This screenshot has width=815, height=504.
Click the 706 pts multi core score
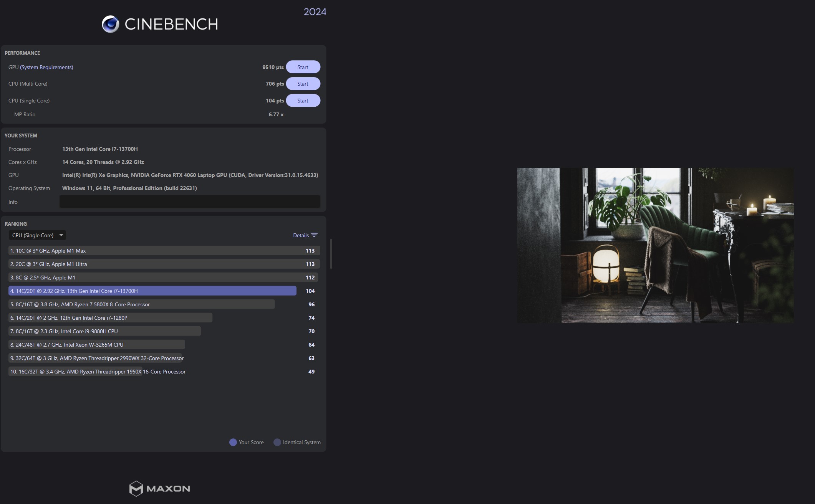coord(275,84)
